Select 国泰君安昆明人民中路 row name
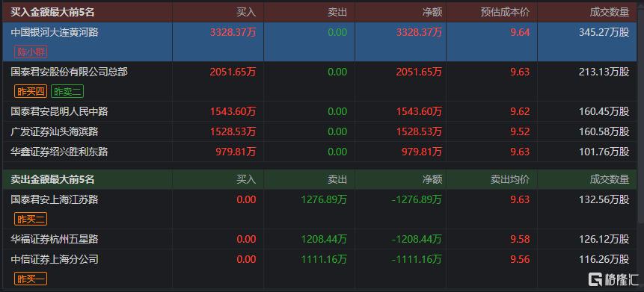Screen dimensions: 644x292 click(x=60, y=111)
